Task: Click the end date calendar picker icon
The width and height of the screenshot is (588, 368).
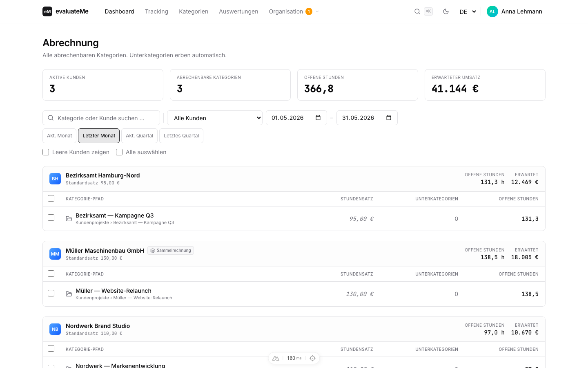Action: (x=389, y=118)
